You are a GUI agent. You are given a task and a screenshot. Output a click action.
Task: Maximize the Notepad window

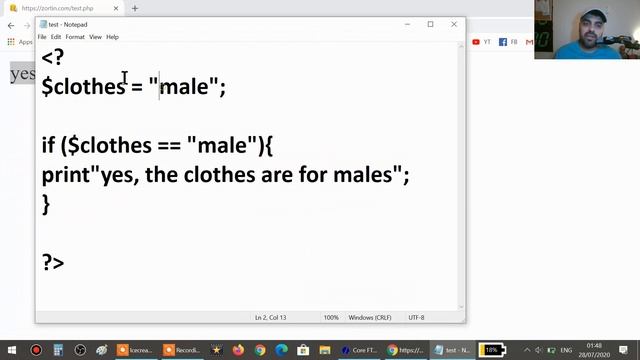point(430,24)
